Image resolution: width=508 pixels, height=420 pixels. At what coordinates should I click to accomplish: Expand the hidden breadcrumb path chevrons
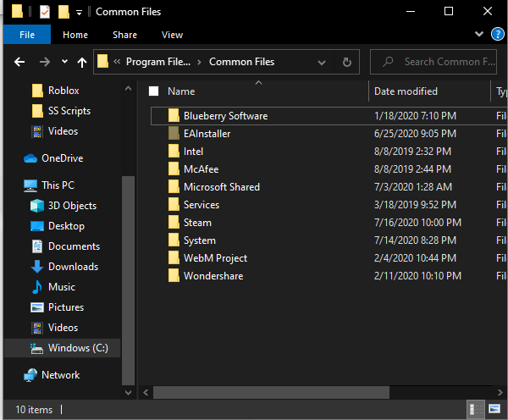(x=117, y=62)
